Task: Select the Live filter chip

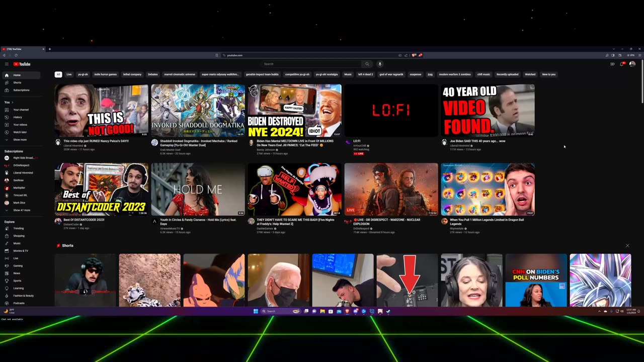Action: 69,74
